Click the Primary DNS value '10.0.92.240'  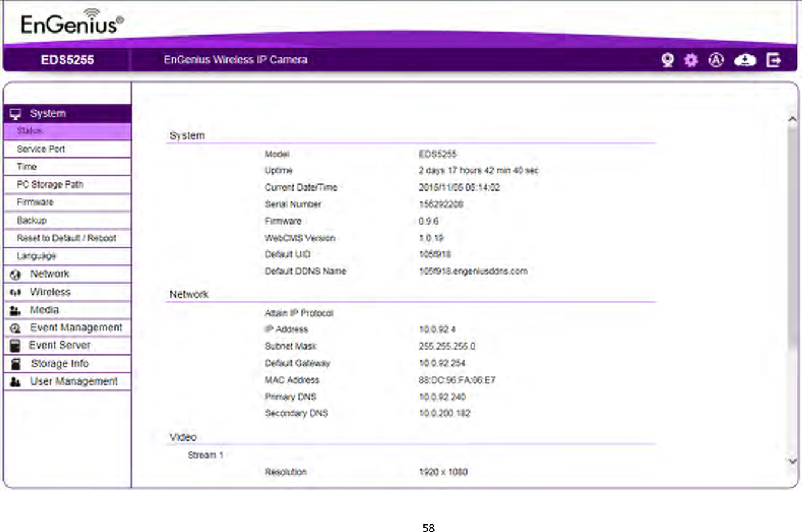pos(442,397)
